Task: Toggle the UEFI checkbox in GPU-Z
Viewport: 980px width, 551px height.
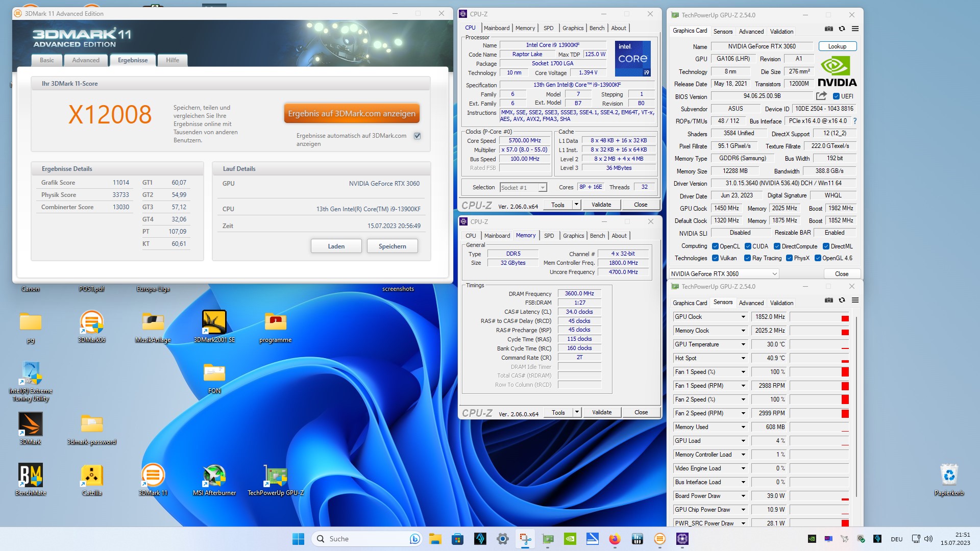Action: [x=836, y=96]
